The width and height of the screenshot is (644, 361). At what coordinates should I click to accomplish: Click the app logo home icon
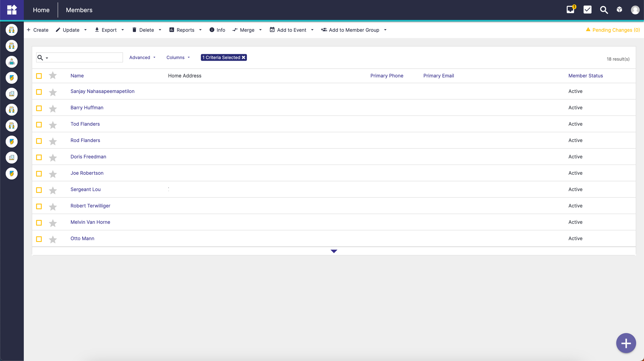12,10
